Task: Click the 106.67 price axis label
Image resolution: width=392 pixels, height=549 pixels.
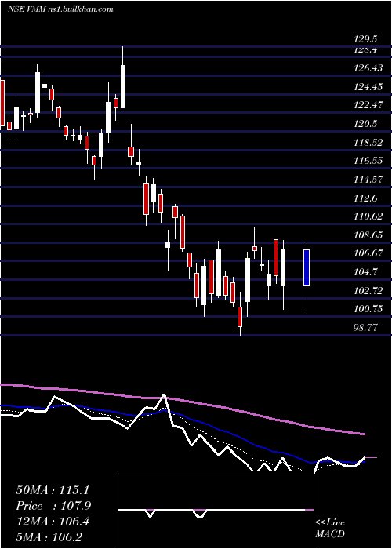Action: point(368,253)
